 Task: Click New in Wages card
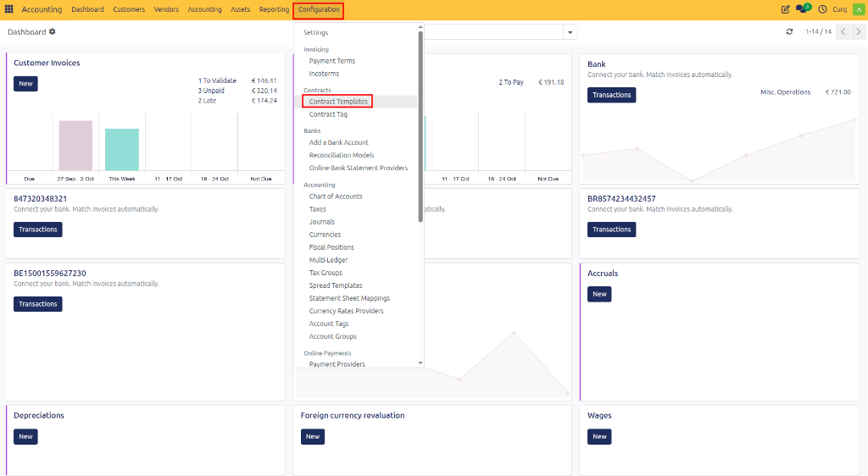click(599, 437)
